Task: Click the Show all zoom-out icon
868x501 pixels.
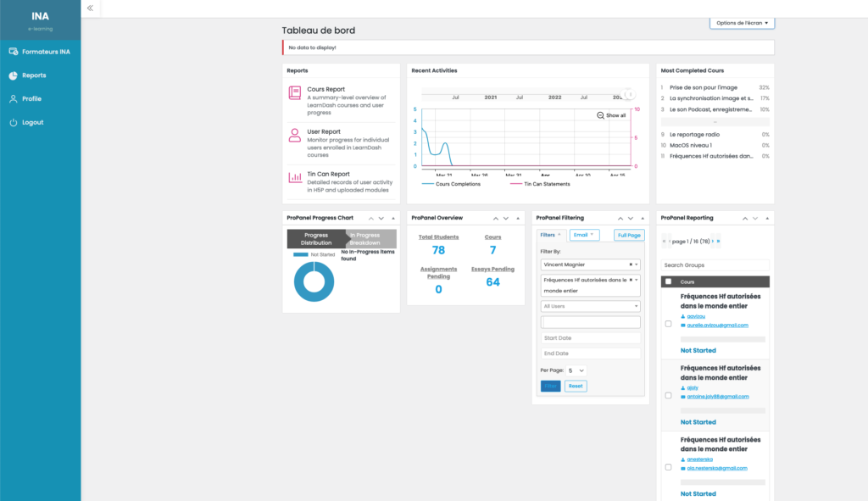Action: [601, 115]
